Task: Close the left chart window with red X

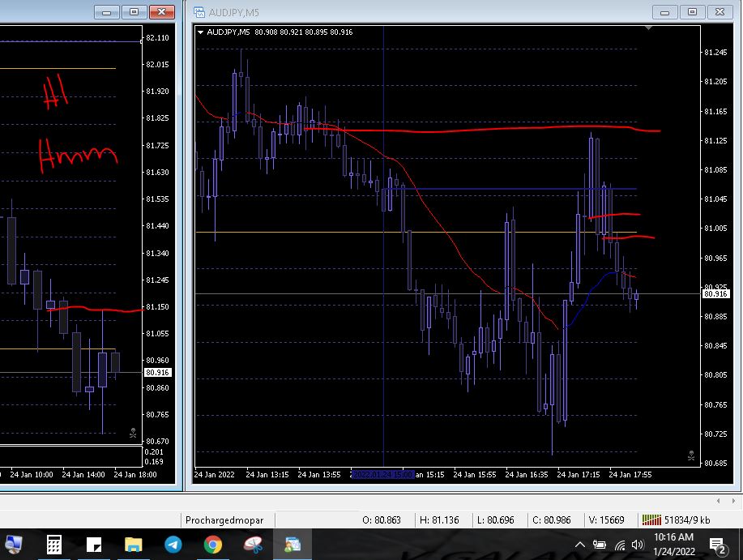Action: 161,12
